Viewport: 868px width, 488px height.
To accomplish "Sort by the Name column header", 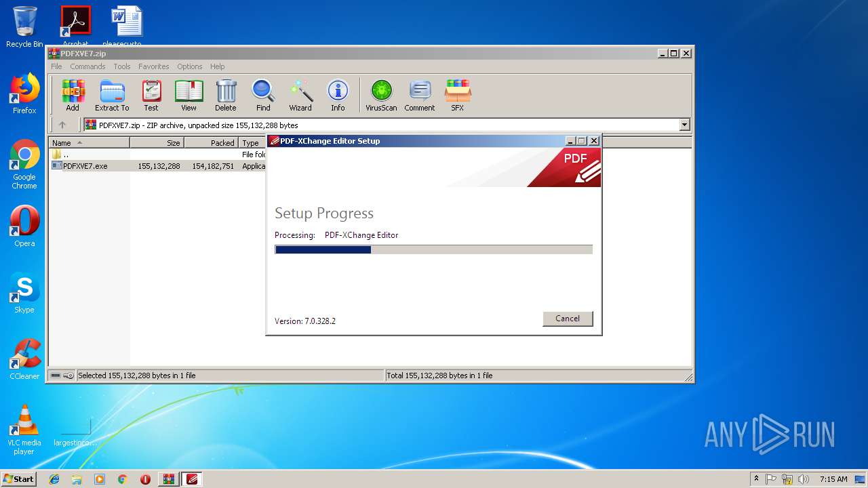I will [x=89, y=142].
